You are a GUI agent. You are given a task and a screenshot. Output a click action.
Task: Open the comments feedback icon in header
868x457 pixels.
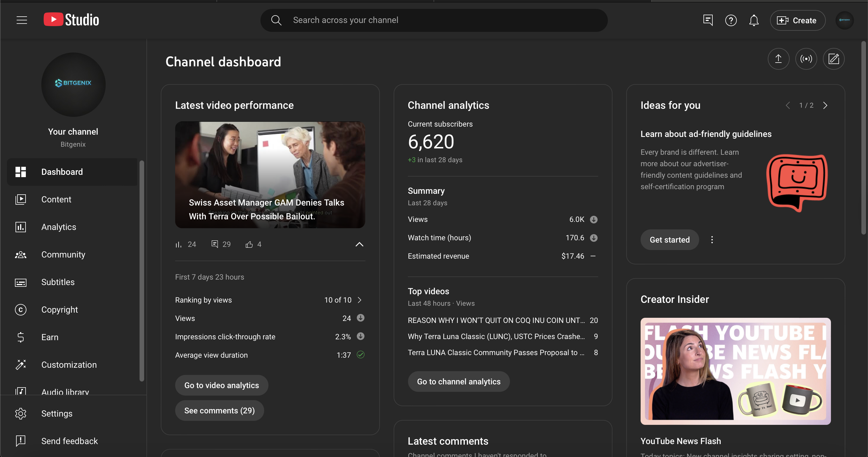[708, 20]
